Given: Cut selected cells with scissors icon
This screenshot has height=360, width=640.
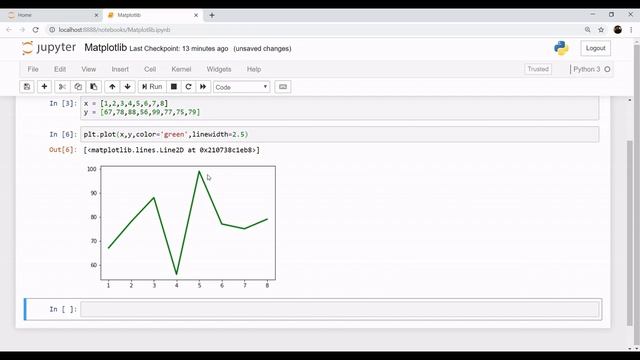Looking at the screenshot, I should 62,87.
